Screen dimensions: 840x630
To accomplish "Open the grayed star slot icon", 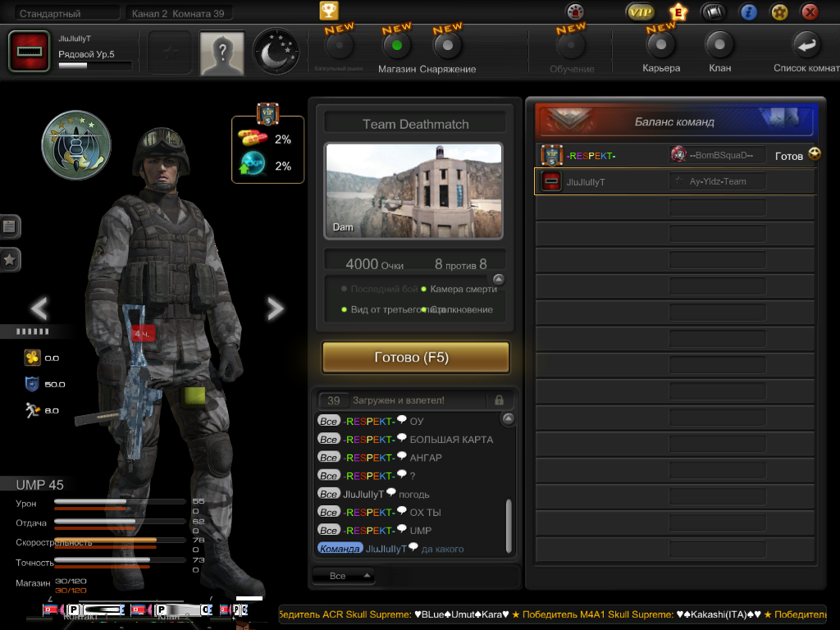I will click(170, 52).
